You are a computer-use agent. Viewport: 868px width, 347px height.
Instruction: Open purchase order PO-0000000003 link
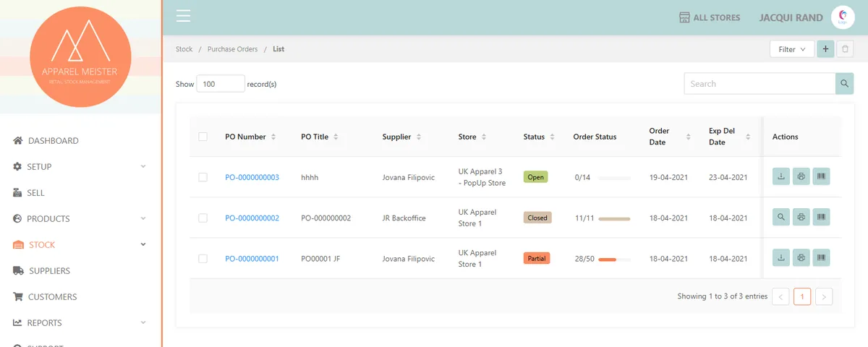[252, 177]
